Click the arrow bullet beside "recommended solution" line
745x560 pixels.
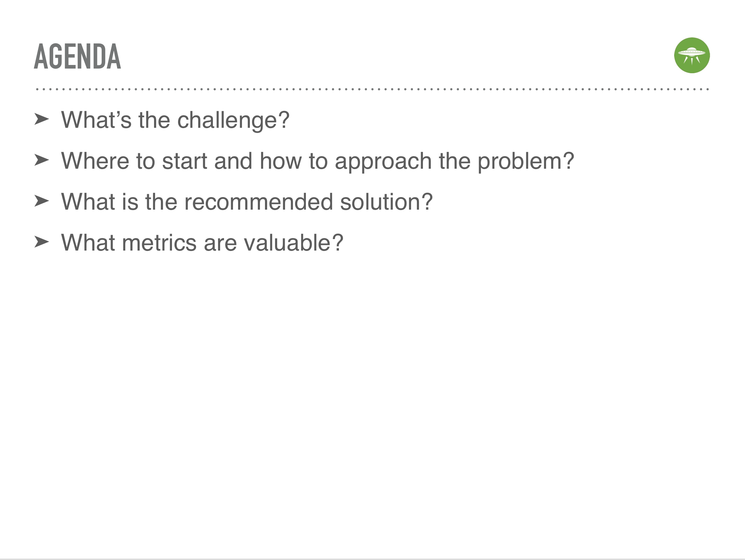(x=42, y=201)
